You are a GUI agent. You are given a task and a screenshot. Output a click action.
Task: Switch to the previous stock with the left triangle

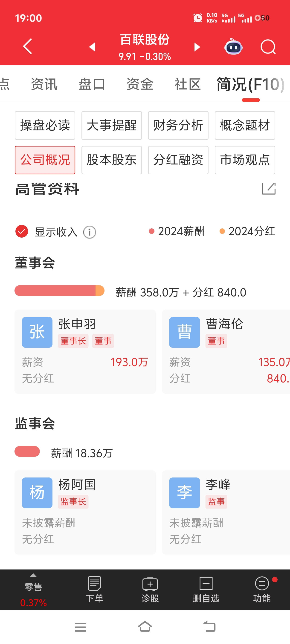click(x=92, y=47)
